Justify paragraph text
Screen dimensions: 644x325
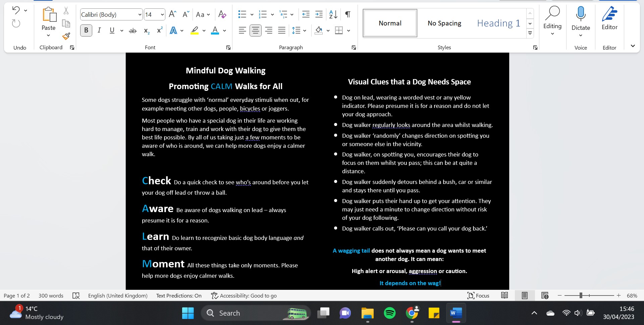pyautogui.click(x=282, y=30)
